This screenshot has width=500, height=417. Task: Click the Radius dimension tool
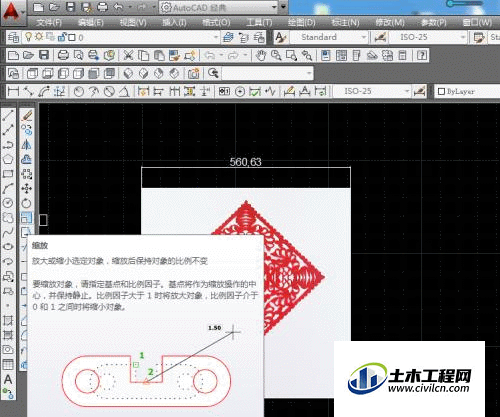[x=78, y=91]
